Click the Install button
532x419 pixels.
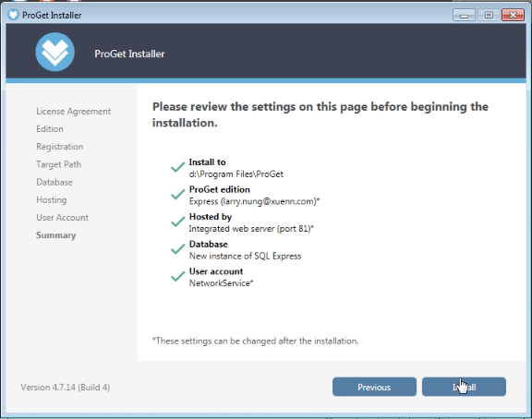click(x=464, y=387)
